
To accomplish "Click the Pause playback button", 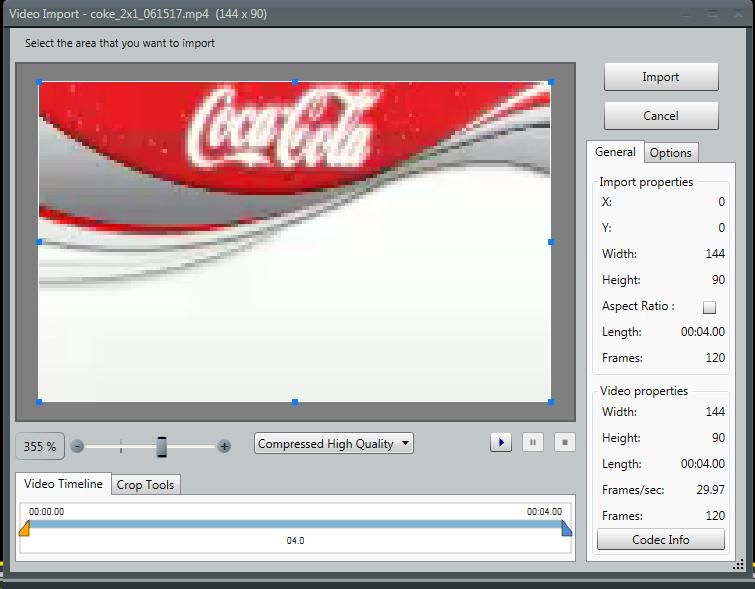I will pyautogui.click(x=533, y=443).
